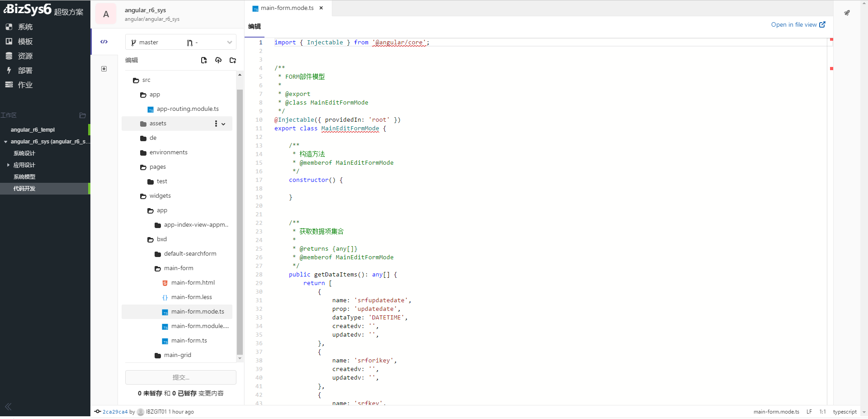Expand the merge request dropdown arrow
The height and width of the screenshot is (419, 868).
point(230,43)
